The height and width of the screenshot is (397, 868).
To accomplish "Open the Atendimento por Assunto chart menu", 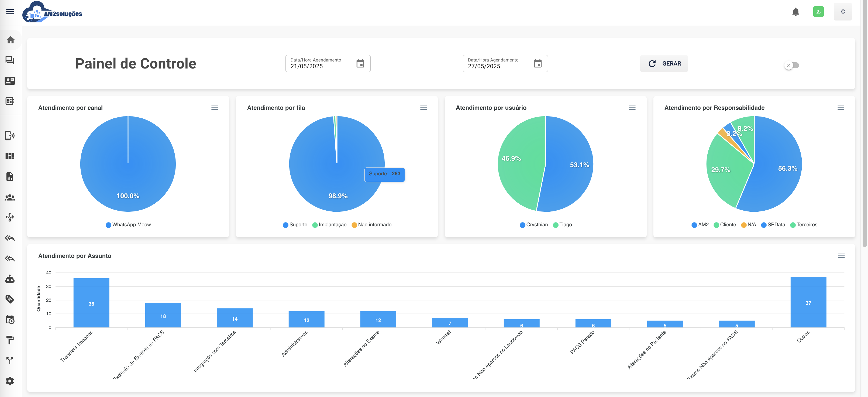I will coord(841,256).
